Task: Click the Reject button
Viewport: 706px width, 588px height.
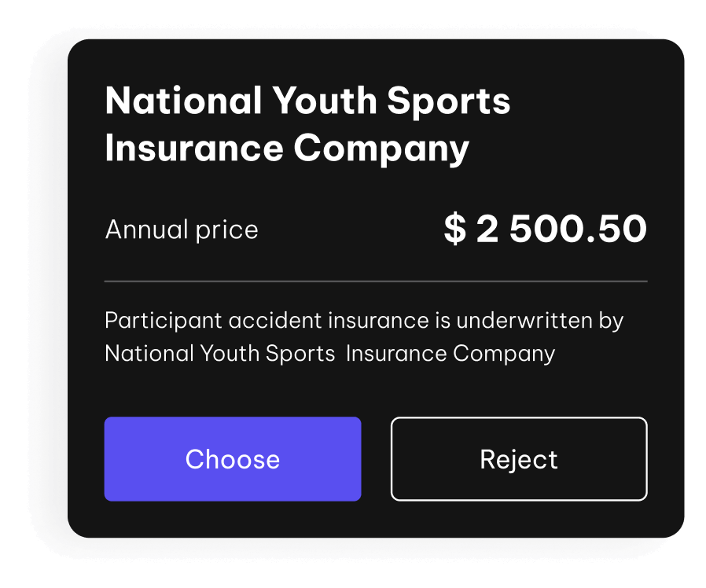Action: pyautogui.click(x=519, y=459)
